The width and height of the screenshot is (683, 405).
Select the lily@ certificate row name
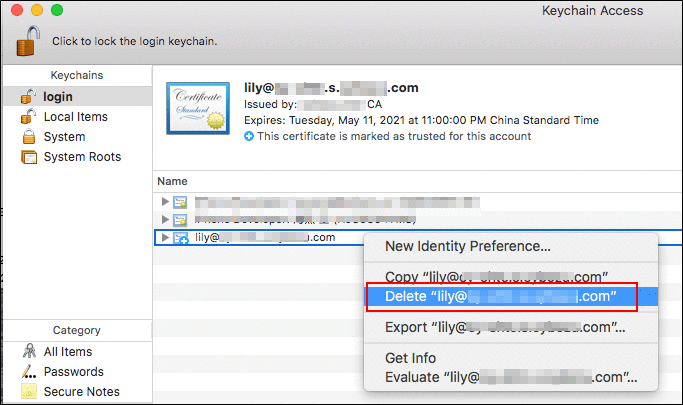[265, 237]
